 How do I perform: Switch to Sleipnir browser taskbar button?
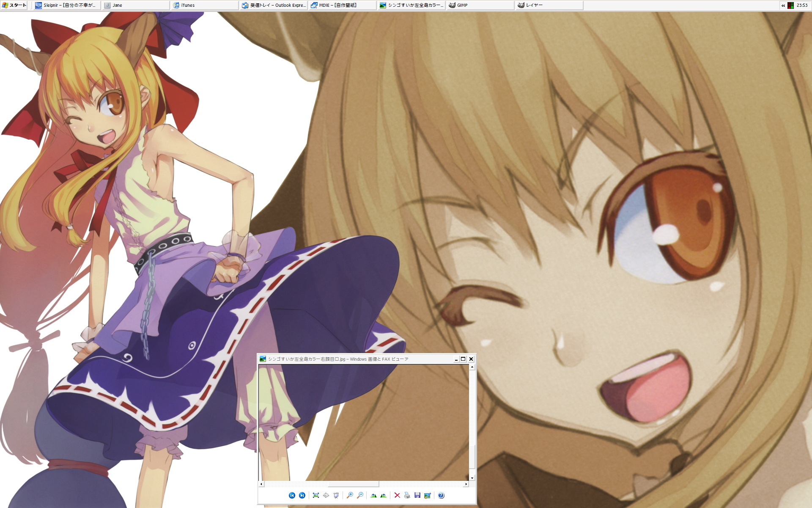[x=67, y=5]
